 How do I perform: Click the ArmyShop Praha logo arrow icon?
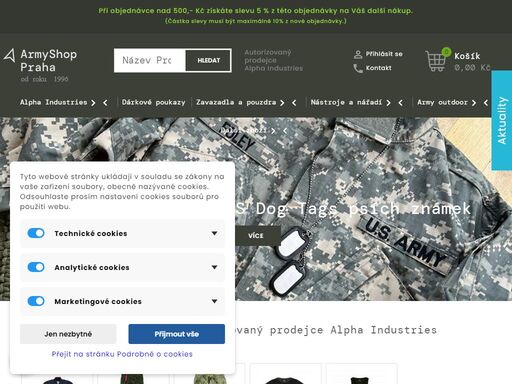[x=10, y=55]
